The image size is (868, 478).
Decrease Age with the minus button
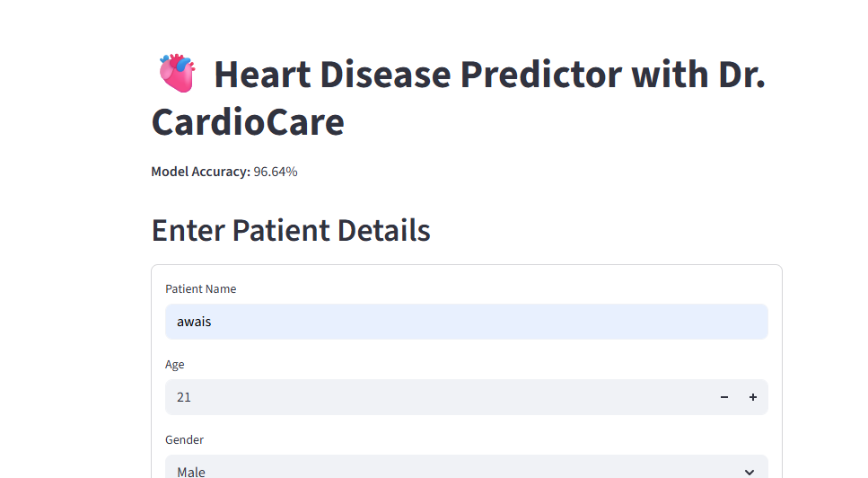724,397
